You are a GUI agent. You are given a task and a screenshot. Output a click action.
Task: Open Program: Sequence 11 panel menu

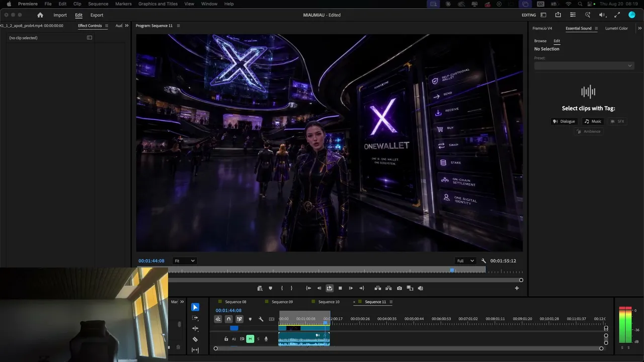[178, 26]
